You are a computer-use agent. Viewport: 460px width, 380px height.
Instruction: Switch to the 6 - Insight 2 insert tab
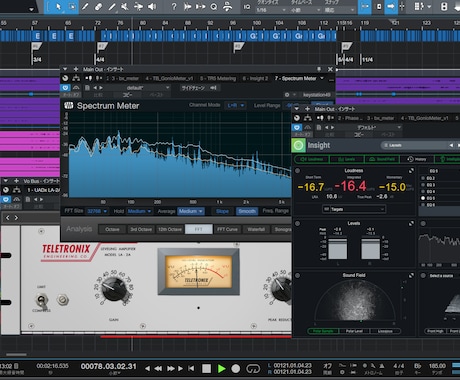coord(255,78)
